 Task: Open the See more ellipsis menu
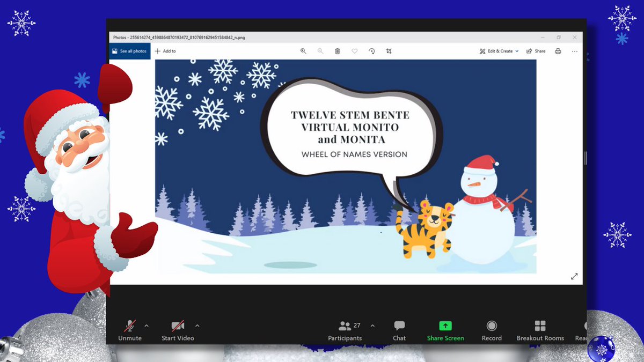click(575, 51)
